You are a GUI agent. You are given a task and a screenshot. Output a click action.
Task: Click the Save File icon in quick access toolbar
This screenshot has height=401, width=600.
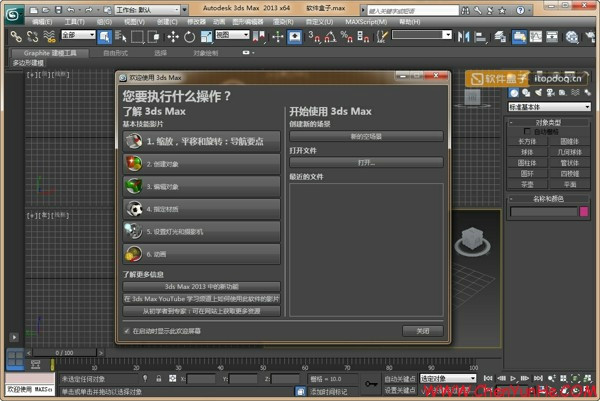click(x=59, y=10)
